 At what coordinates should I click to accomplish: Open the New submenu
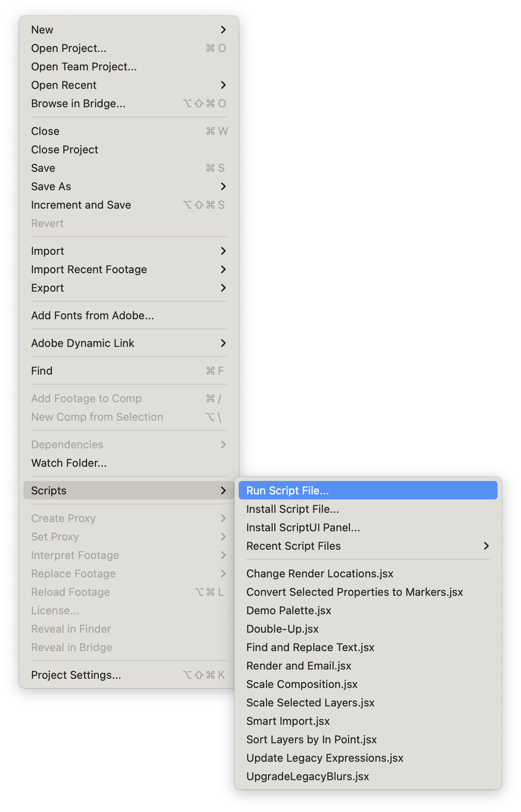click(129, 30)
